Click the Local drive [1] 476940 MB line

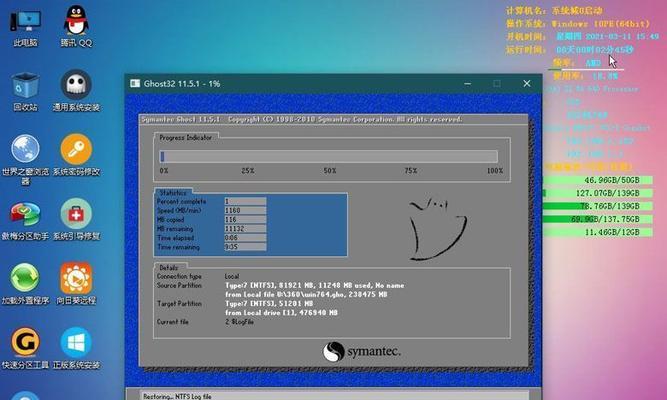click(x=281, y=313)
